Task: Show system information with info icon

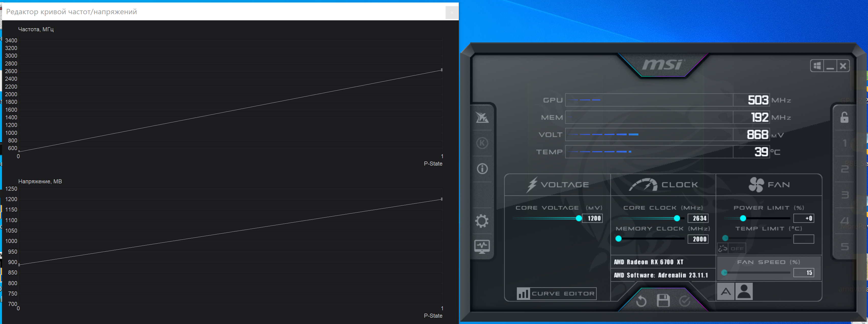Action: (482, 169)
